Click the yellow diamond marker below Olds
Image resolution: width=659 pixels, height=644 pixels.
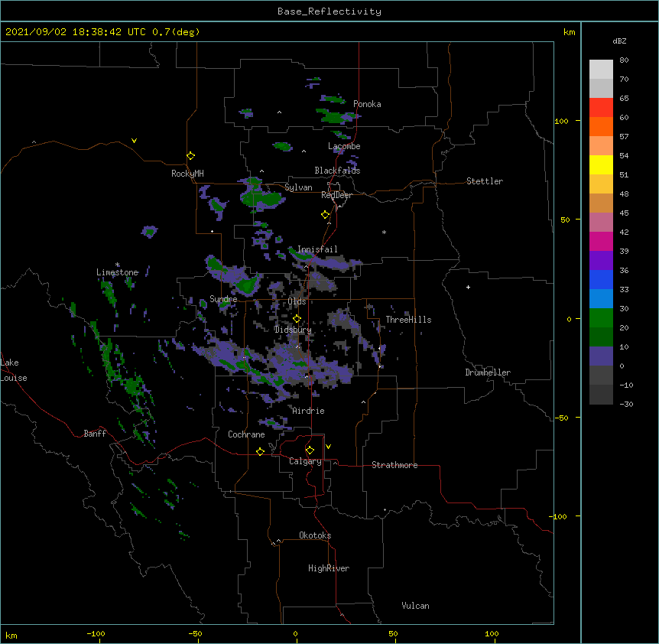click(297, 319)
